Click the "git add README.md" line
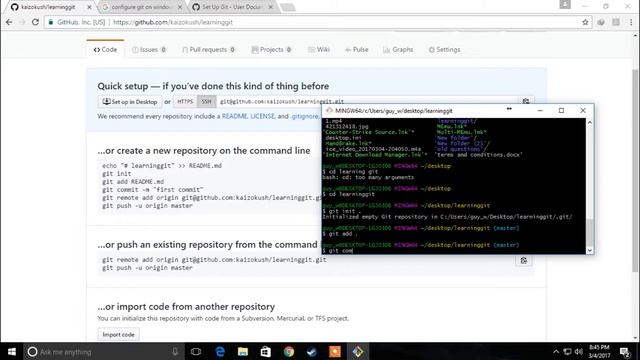640x360 pixels. point(133,182)
